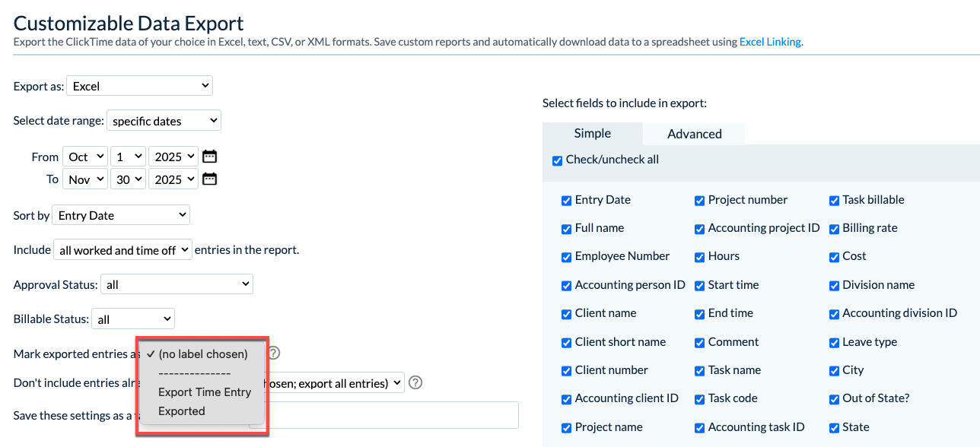Image resolution: width=980 pixels, height=447 pixels.
Task: Change the From day dropdown showing 1
Action: [128, 157]
